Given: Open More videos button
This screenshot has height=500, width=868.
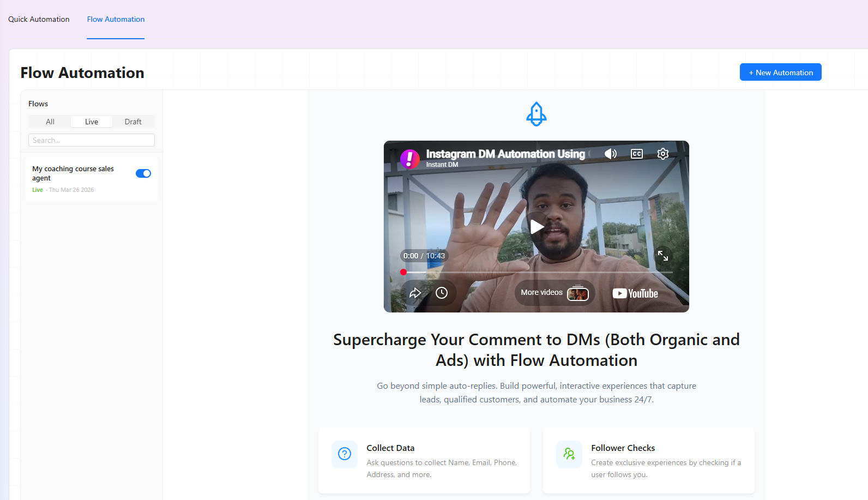Looking at the screenshot, I should point(554,293).
